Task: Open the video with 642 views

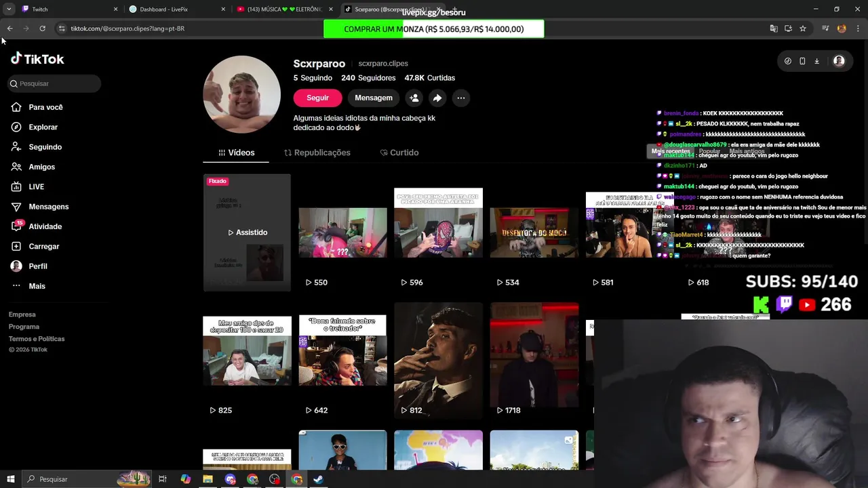Action: pyautogui.click(x=343, y=360)
